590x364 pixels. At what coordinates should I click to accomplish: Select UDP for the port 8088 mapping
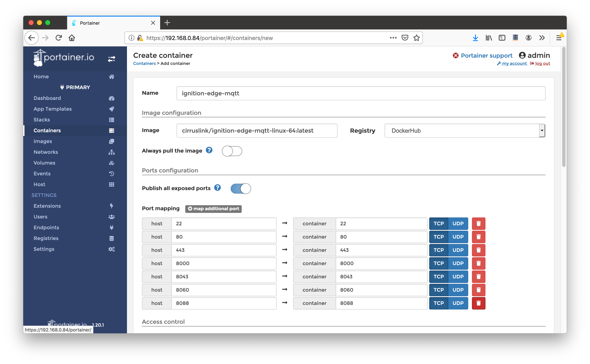point(458,303)
